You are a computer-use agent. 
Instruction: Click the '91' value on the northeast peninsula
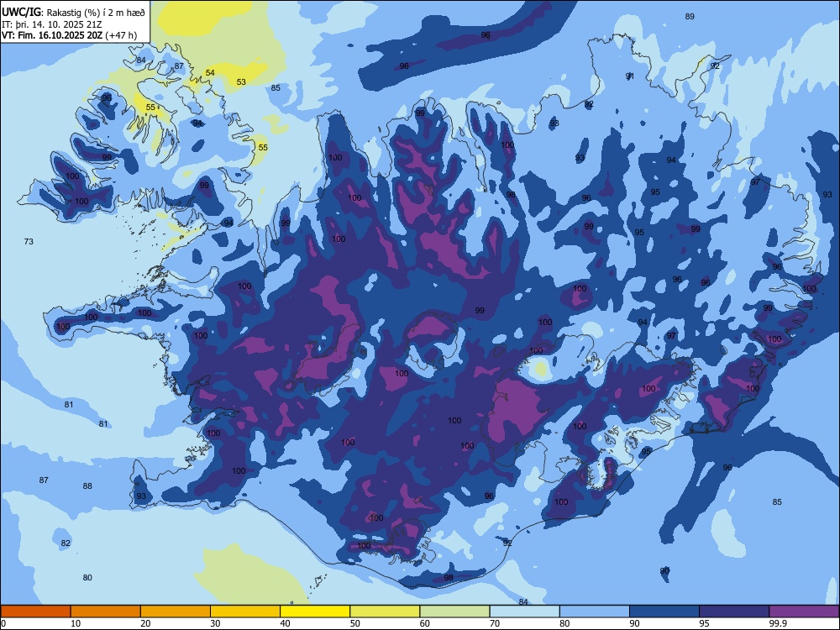tap(630, 76)
